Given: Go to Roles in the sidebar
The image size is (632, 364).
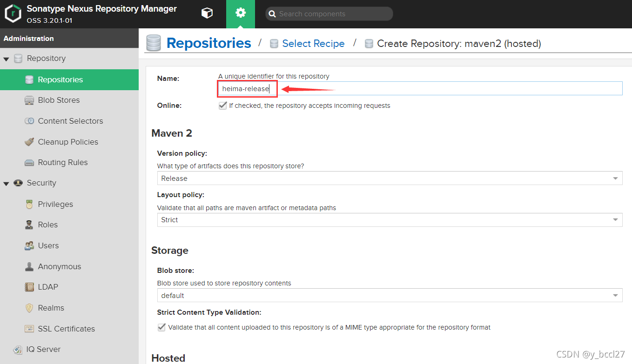Looking at the screenshot, I should (48, 225).
